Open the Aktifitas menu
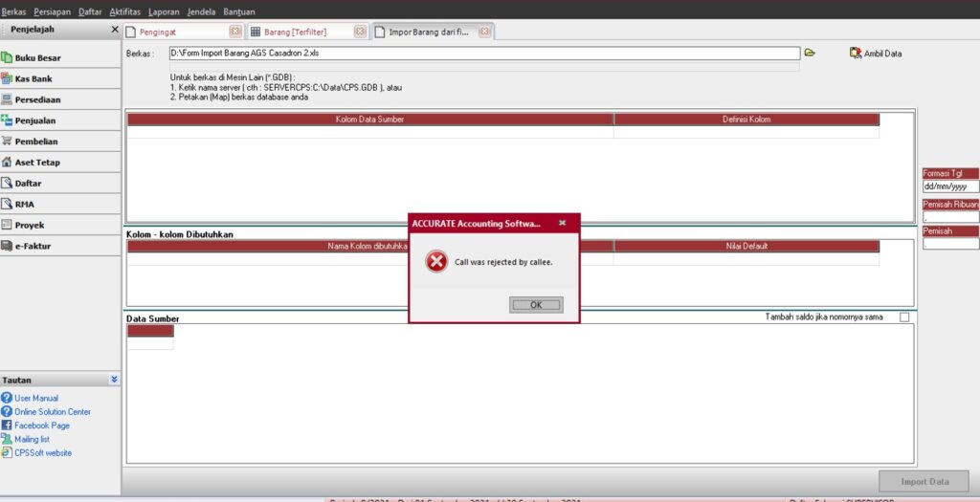980x502 pixels. click(125, 11)
